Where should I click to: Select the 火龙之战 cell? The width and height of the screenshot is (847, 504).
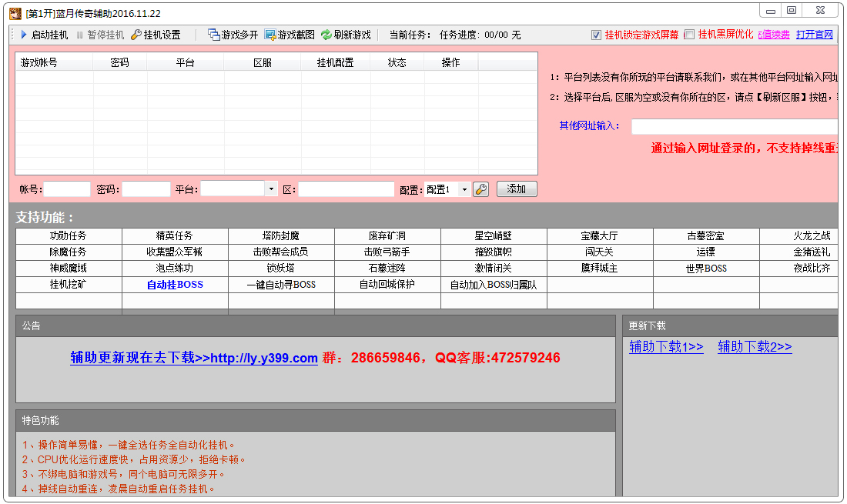(799, 235)
